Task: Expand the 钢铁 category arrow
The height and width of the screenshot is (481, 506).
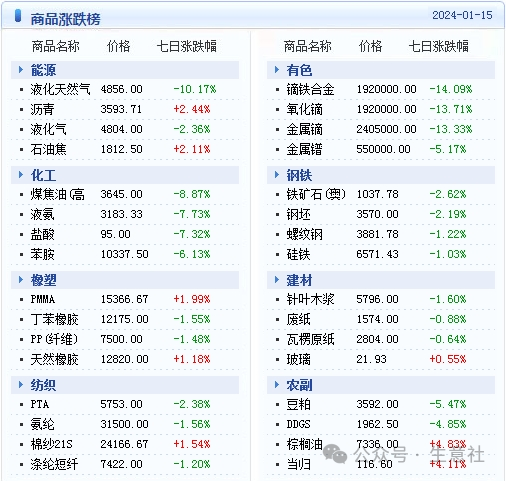Action: [277, 175]
